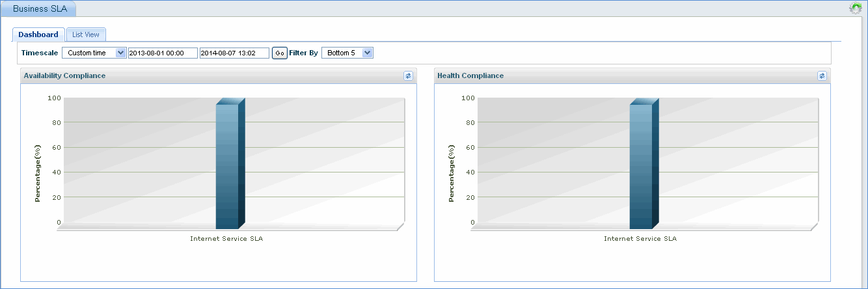Refresh the Health Compliance panel
This screenshot has width=868, height=289.
pos(822,76)
